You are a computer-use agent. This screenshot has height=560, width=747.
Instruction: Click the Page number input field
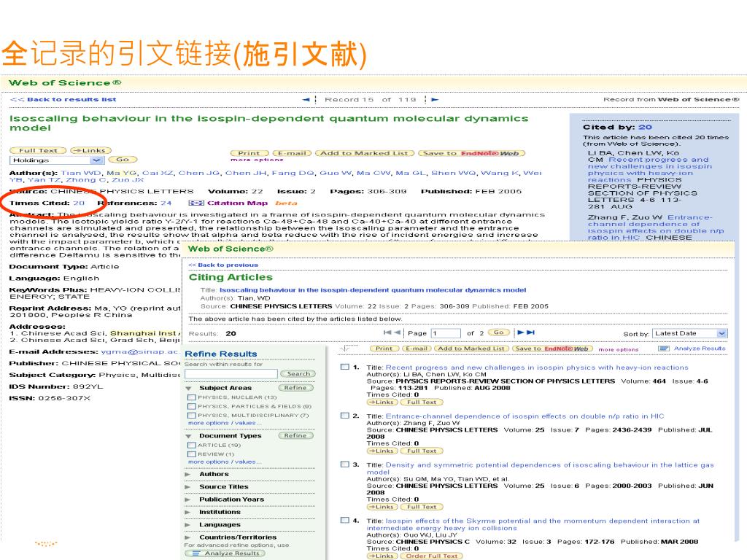coord(446,332)
